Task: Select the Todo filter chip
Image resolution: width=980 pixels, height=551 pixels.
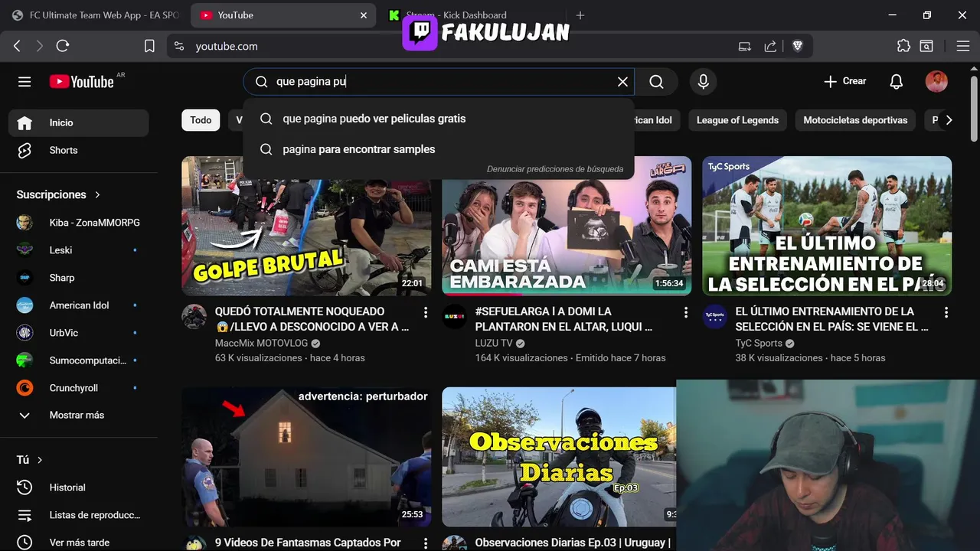Action: (x=201, y=120)
